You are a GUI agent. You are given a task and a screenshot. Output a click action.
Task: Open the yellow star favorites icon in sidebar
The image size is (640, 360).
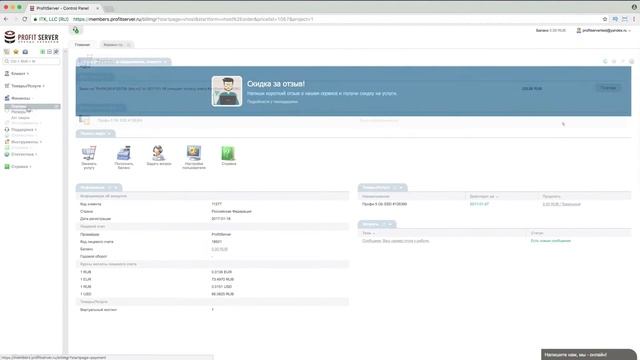coord(16,52)
